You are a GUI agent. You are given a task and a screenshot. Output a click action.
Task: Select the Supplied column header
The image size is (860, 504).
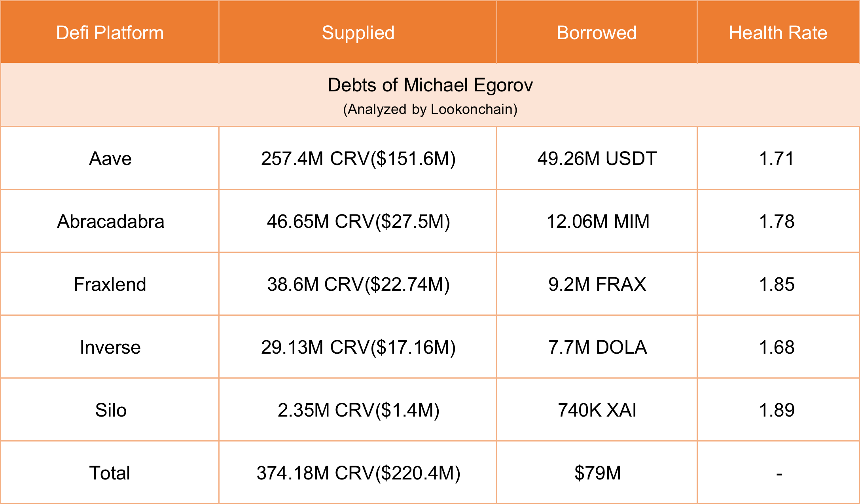tap(358, 33)
